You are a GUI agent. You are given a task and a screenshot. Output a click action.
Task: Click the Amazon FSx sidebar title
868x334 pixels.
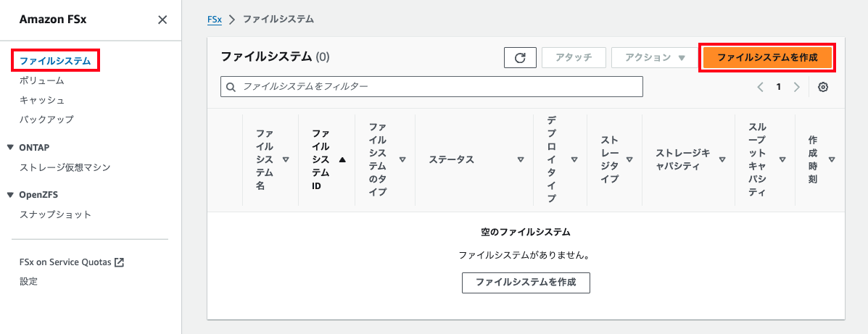point(53,20)
